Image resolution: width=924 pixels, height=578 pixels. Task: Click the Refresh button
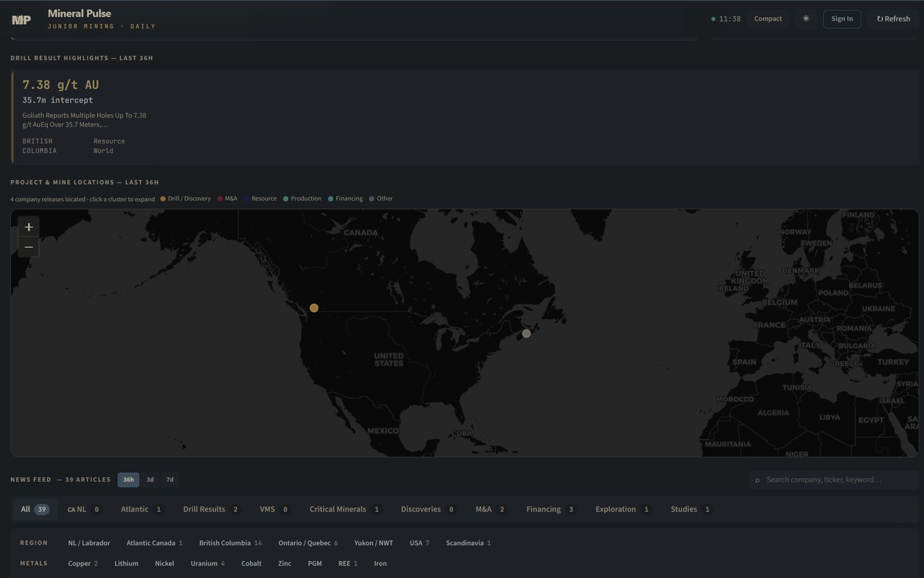[x=893, y=18]
